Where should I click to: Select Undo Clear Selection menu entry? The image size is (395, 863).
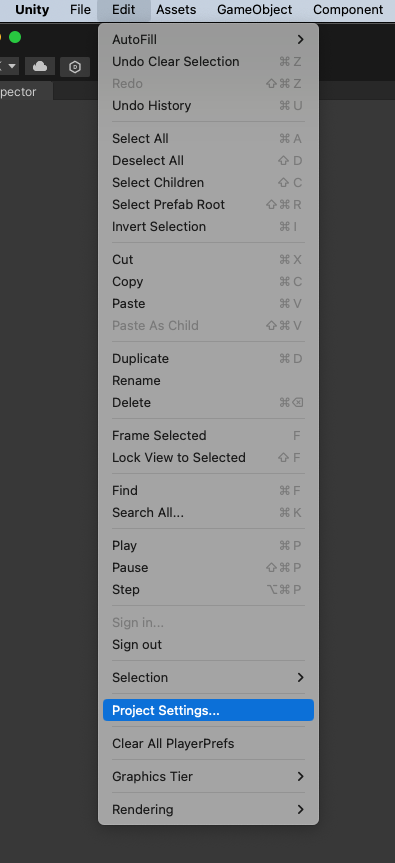pos(208,62)
